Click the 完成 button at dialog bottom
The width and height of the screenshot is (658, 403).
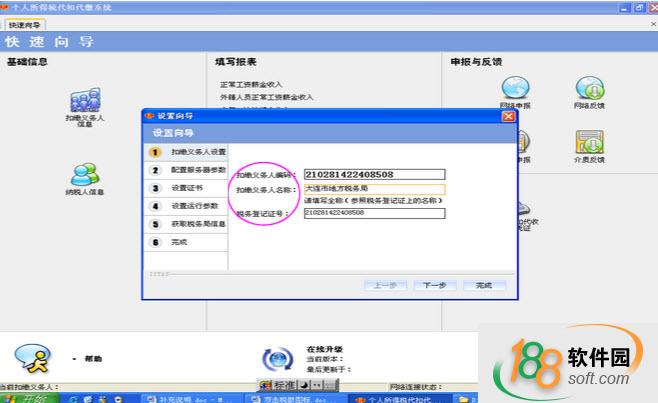pos(484,285)
